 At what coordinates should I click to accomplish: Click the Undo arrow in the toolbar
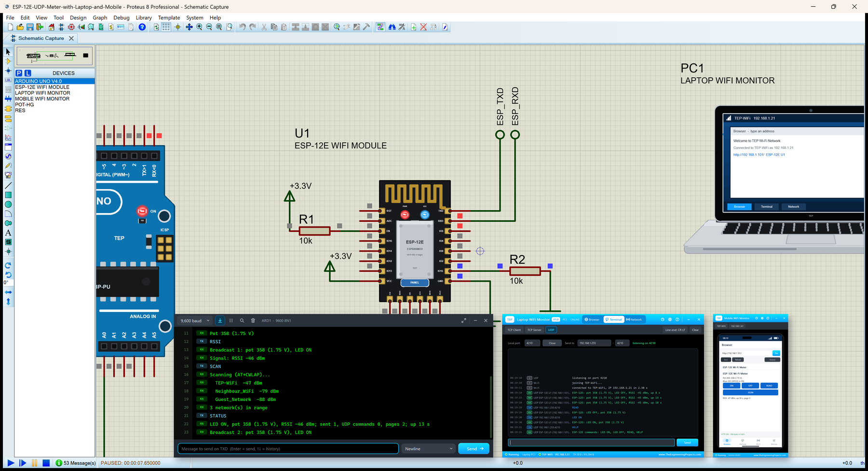[x=243, y=27]
